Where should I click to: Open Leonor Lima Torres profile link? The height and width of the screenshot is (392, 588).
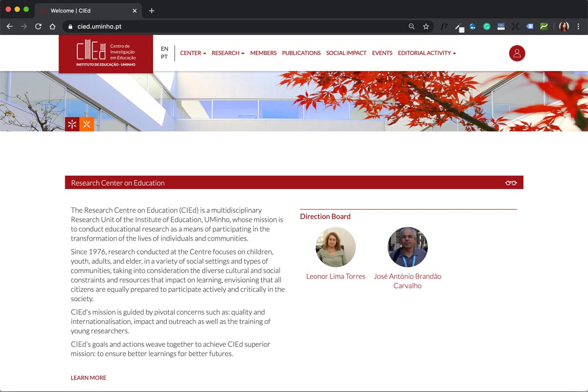(336, 276)
